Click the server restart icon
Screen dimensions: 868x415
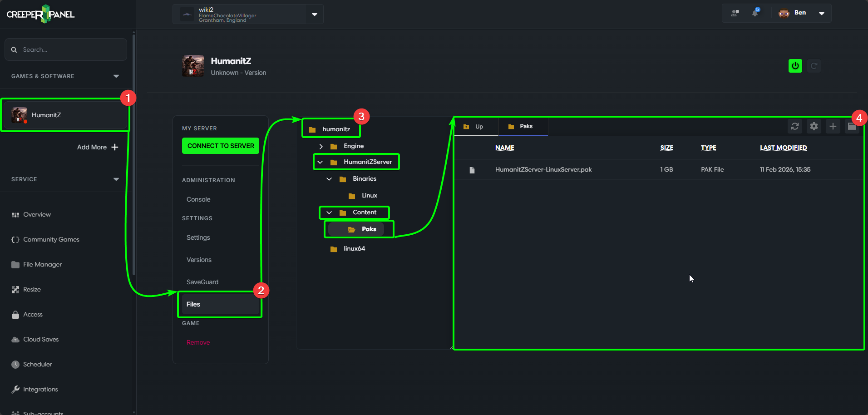[x=814, y=66]
